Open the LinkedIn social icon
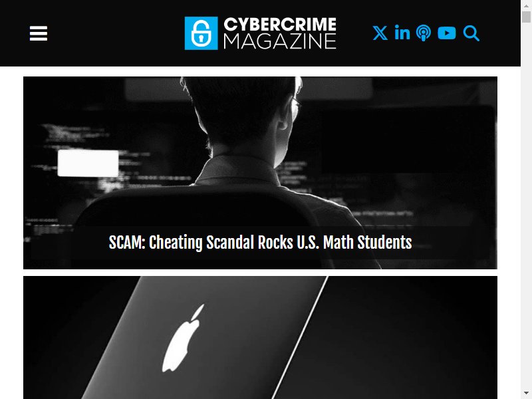Viewport: 532px width, 399px height. (402, 33)
